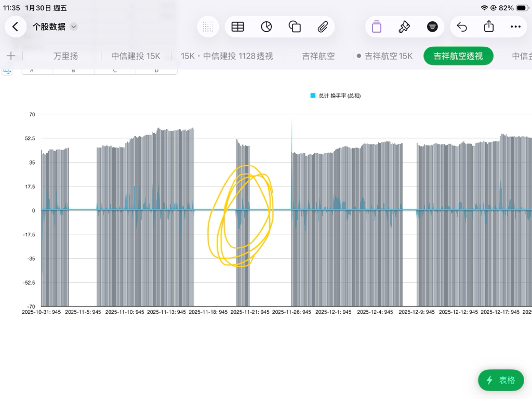
Task: Switch to the 中信建投 15K tab
Action: (x=136, y=56)
